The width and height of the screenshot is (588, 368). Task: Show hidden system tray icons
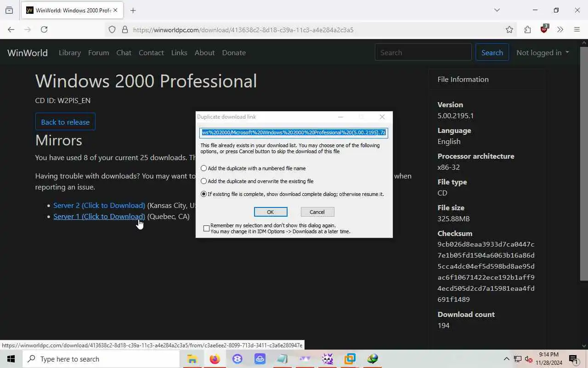point(506,359)
